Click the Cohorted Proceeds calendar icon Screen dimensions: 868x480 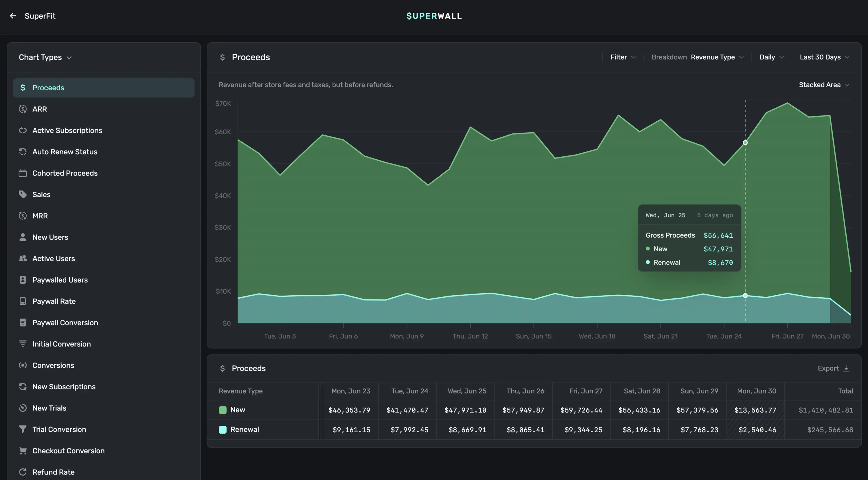click(23, 173)
